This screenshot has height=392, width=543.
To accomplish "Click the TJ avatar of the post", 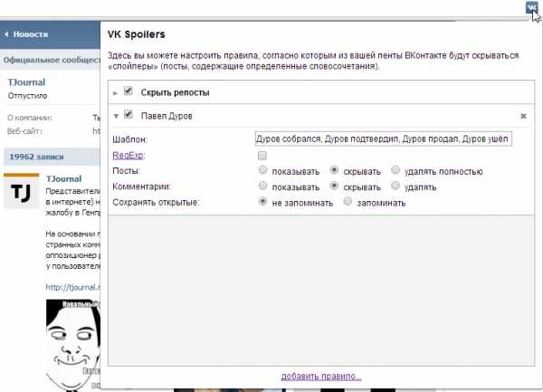I will pyautogui.click(x=22, y=191).
